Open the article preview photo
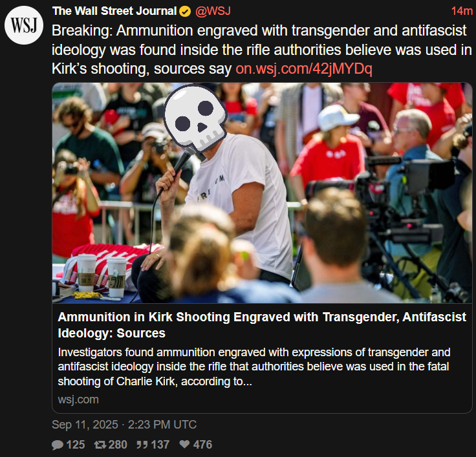This screenshot has width=476, height=457. tap(262, 193)
